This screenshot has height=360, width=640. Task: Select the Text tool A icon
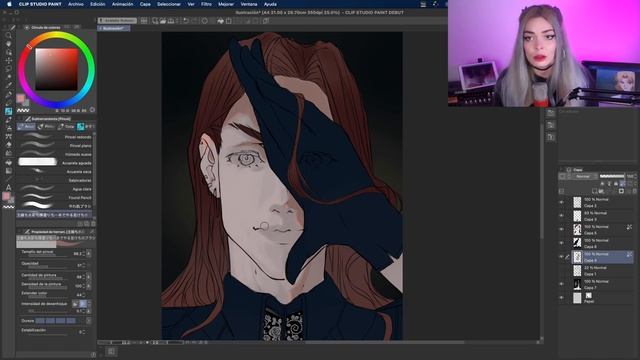[x=9, y=188]
